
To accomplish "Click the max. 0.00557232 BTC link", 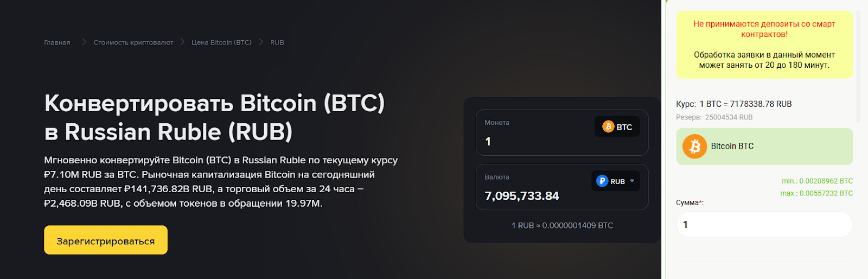I will tap(816, 193).
